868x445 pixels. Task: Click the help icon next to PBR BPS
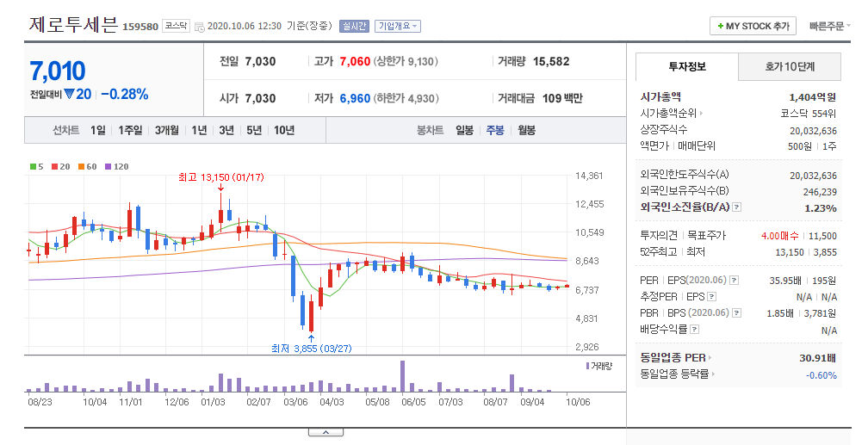(x=737, y=313)
